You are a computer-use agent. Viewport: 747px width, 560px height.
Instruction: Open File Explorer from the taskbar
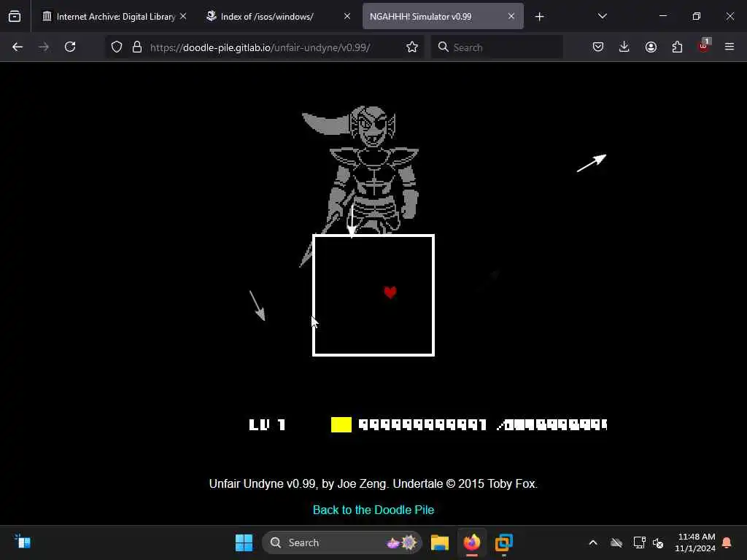[x=440, y=542]
